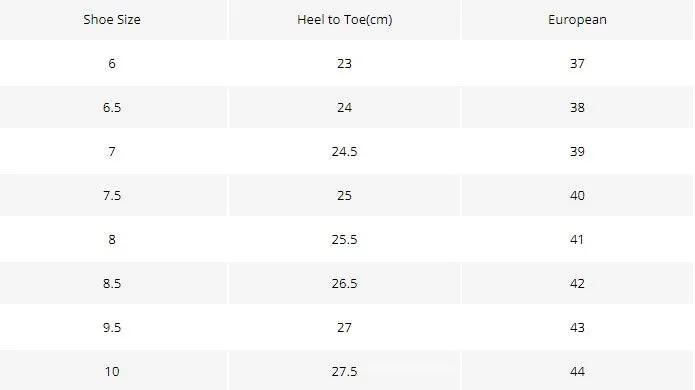
Task: Click heel to toe value 23
Action: point(344,63)
